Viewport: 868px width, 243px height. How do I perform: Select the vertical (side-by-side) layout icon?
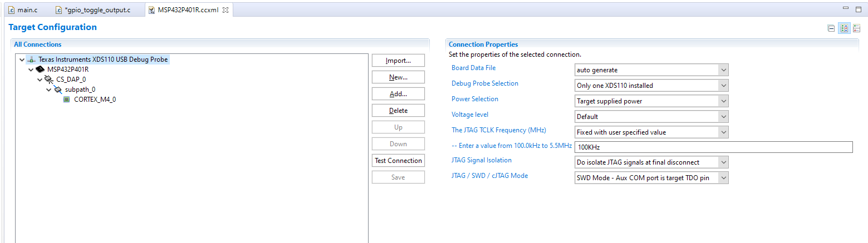click(x=844, y=28)
